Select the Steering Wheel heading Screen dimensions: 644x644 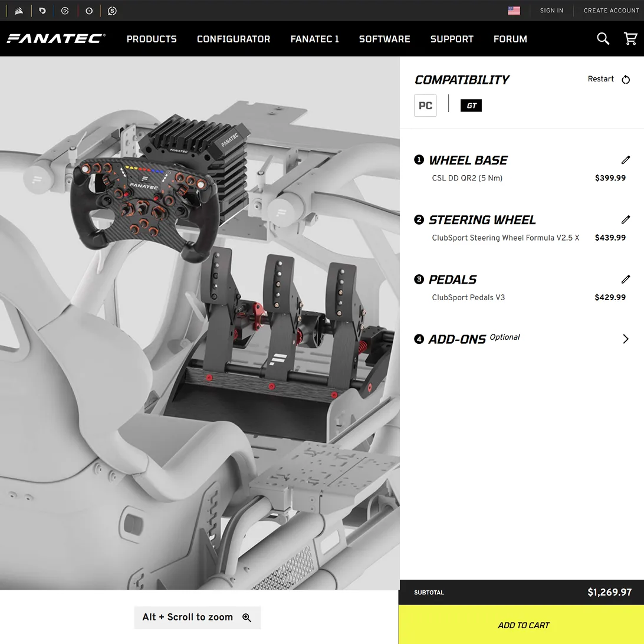click(x=482, y=220)
